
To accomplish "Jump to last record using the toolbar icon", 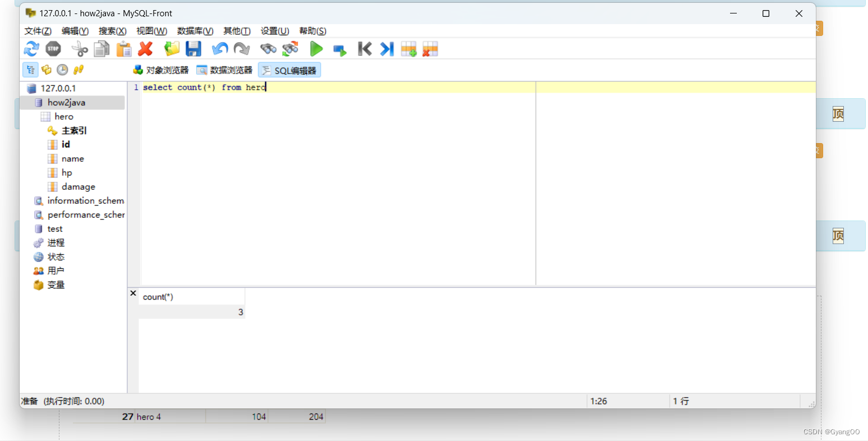I will coord(386,49).
